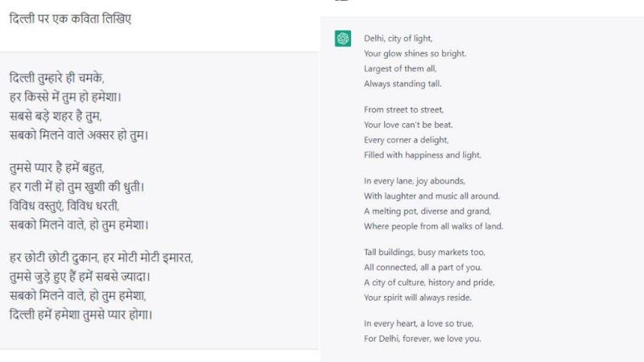Click the line "A city of culture, history and pride,"
This screenshot has width=644, height=362.
429,282
